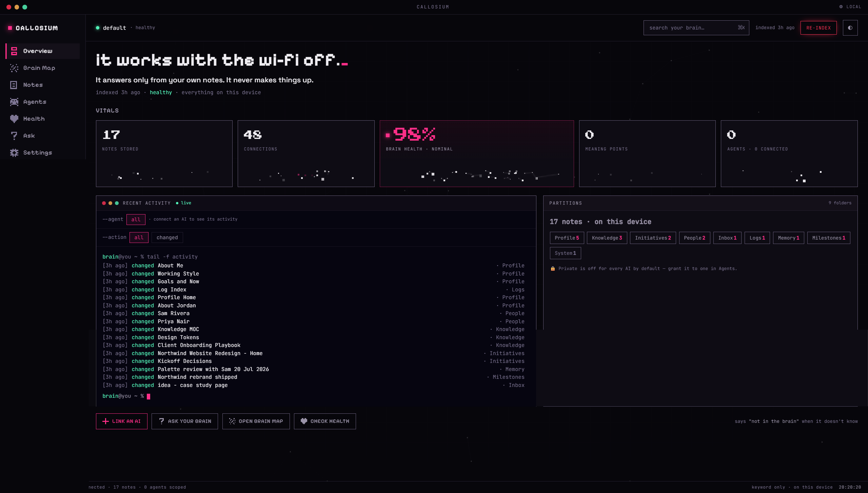Click the green default status dot
868x493 pixels.
tap(98, 28)
